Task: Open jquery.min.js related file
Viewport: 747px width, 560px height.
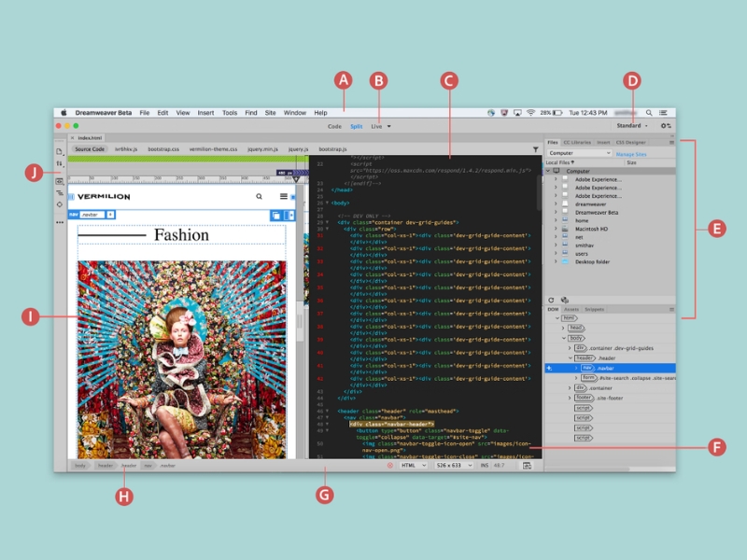Action: click(262, 149)
